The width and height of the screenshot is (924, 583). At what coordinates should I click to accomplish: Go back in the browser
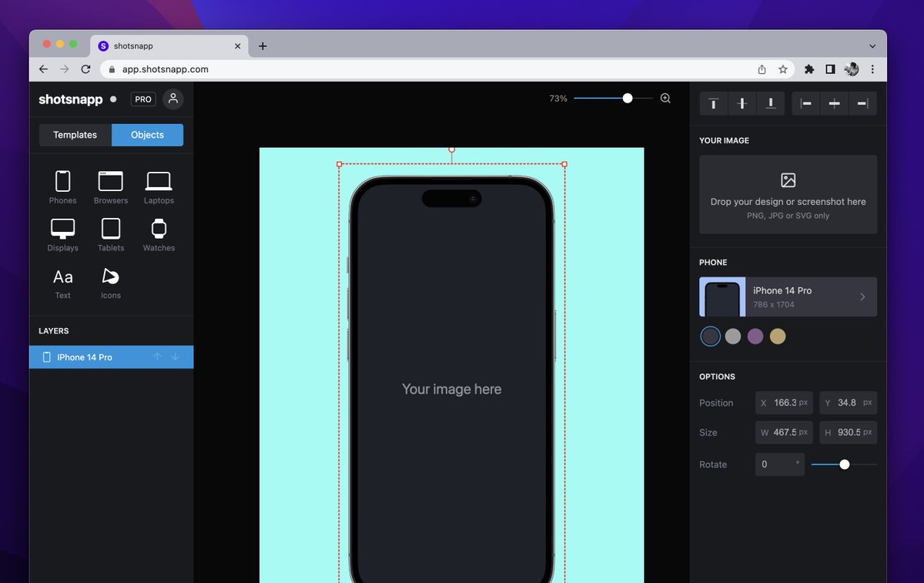click(x=44, y=69)
